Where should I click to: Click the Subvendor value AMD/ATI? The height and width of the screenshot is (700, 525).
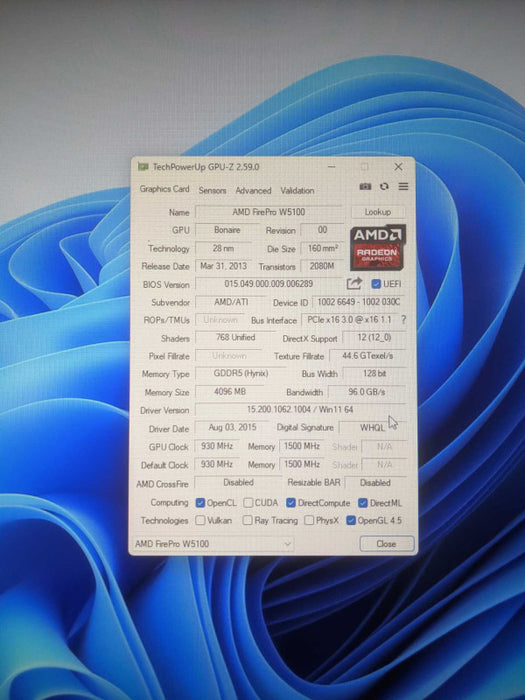pyautogui.click(x=231, y=302)
